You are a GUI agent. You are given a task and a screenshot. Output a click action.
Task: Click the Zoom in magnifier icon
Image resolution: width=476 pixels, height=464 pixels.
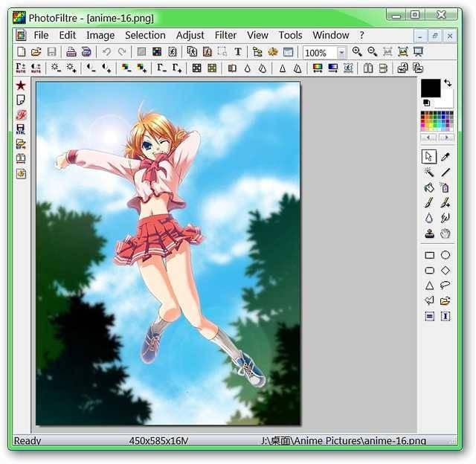pos(357,52)
